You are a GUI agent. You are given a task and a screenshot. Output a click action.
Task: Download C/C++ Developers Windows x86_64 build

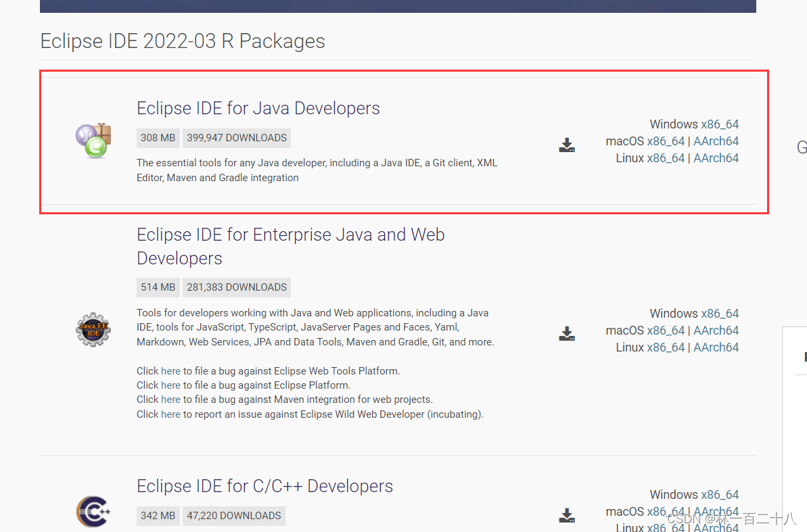(720, 495)
